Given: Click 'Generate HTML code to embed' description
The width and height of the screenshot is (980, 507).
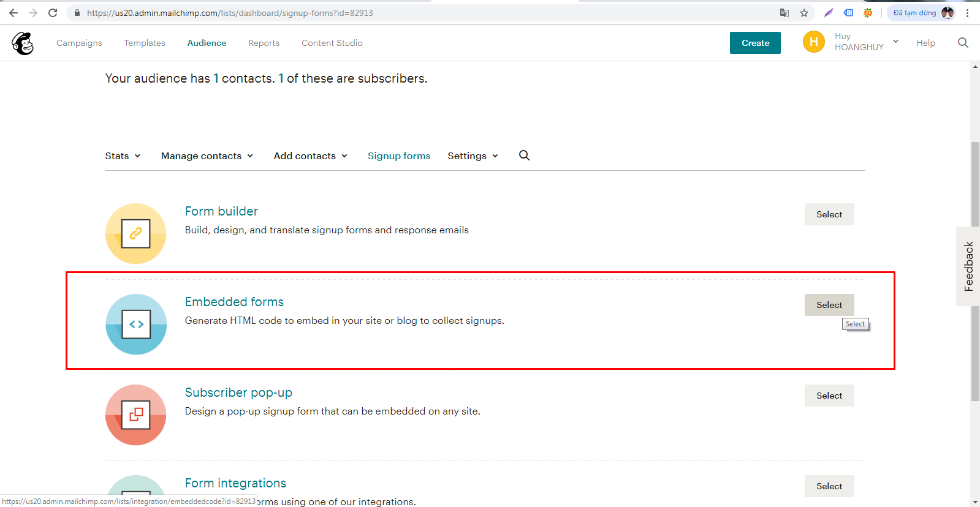Looking at the screenshot, I should pyautogui.click(x=344, y=321).
